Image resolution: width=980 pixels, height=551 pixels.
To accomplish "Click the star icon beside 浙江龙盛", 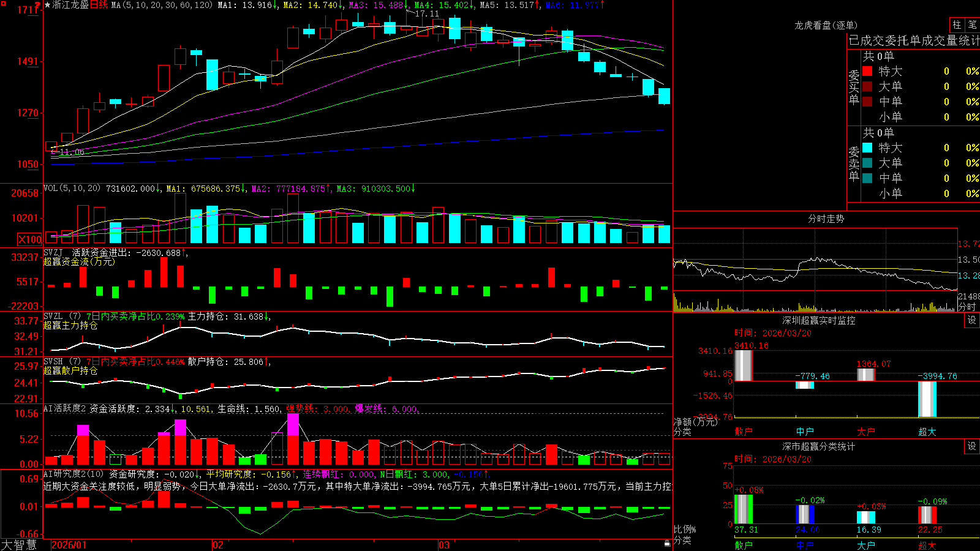I will (48, 5).
